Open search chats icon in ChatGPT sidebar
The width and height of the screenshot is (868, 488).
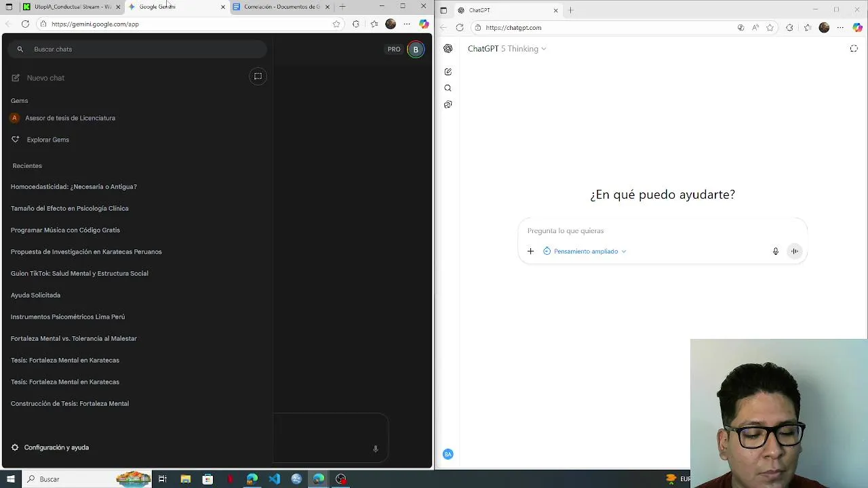(448, 88)
